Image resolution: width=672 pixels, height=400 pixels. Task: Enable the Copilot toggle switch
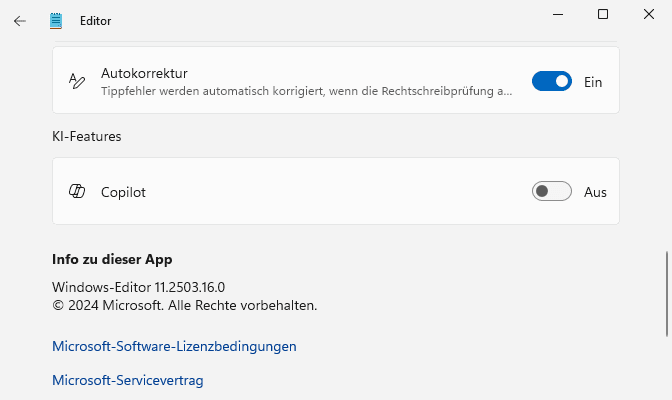(x=552, y=191)
